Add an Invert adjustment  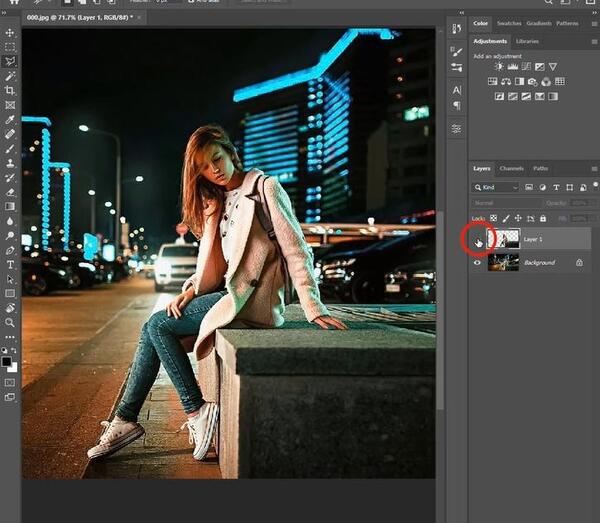coord(499,96)
